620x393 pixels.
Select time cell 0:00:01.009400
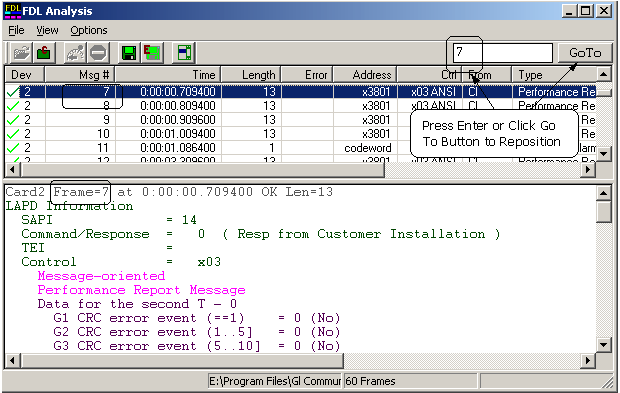coord(178,134)
